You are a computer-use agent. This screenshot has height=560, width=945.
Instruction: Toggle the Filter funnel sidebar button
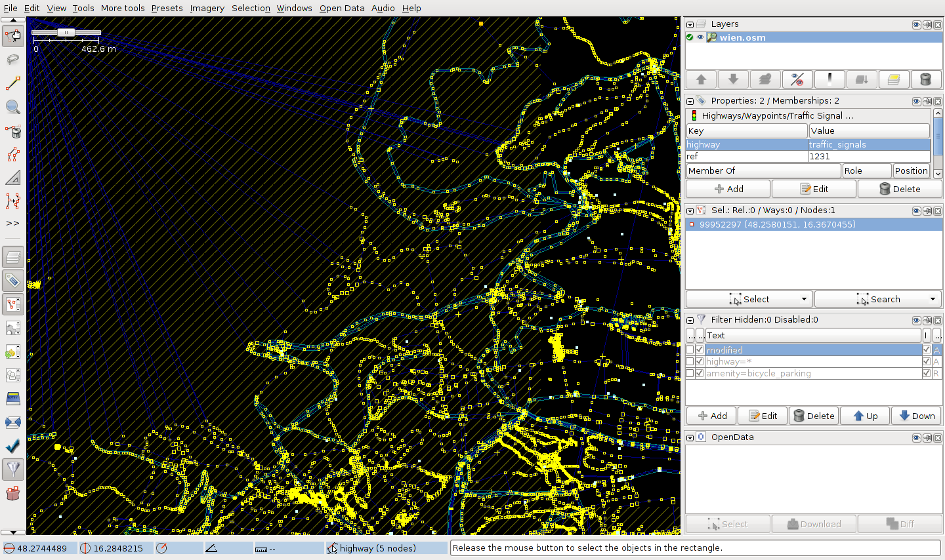coord(12,470)
